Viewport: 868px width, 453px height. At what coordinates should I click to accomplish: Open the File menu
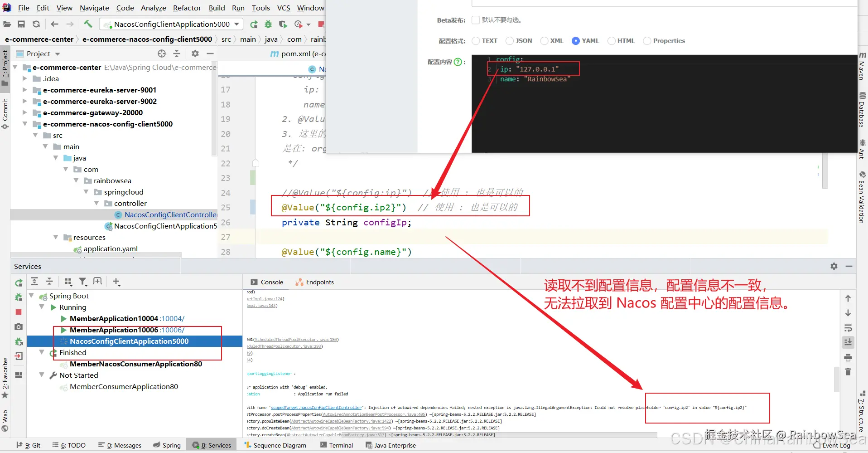point(24,8)
